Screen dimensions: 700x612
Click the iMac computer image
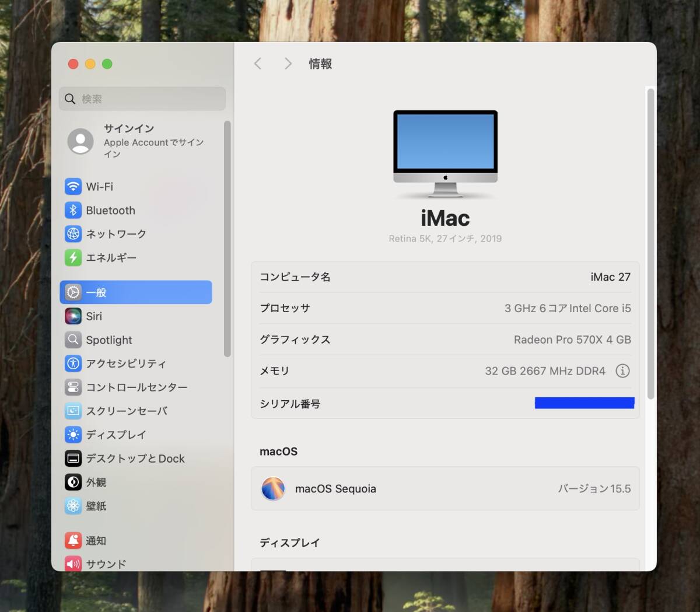[446, 153]
